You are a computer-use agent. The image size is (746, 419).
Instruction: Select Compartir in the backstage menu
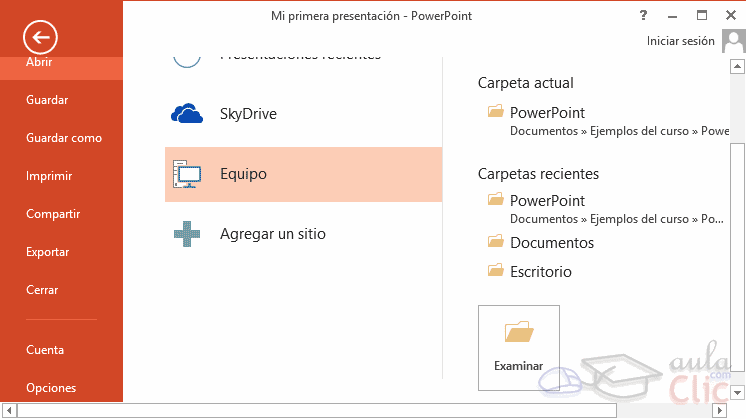(53, 214)
